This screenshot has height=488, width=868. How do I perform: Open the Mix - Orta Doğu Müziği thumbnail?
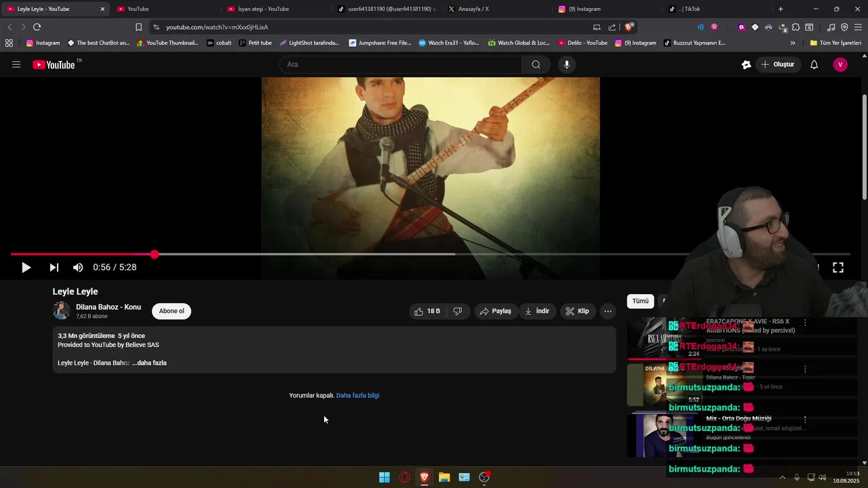(665, 435)
